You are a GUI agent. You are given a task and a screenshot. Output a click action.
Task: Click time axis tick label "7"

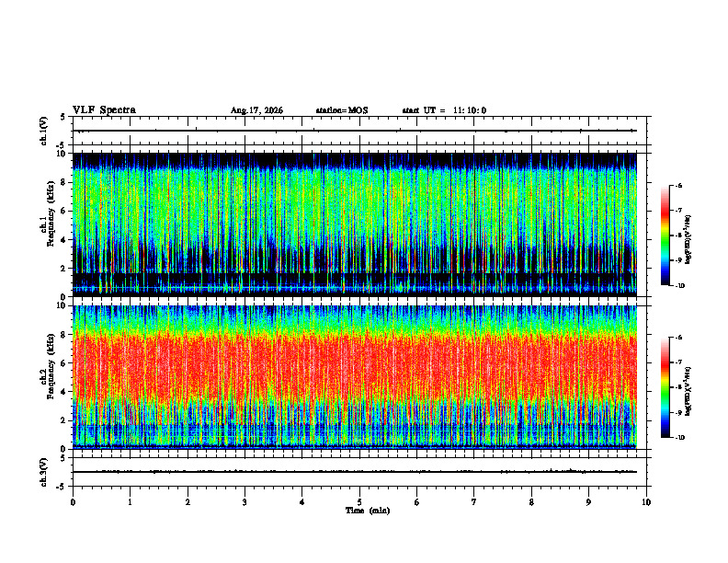point(474,502)
